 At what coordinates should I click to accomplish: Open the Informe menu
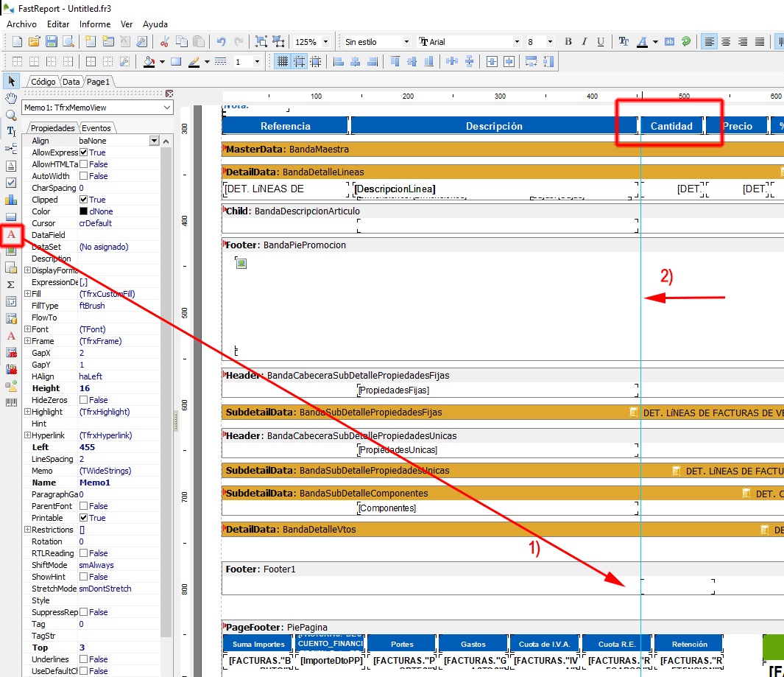pyautogui.click(x=95, y=24)
